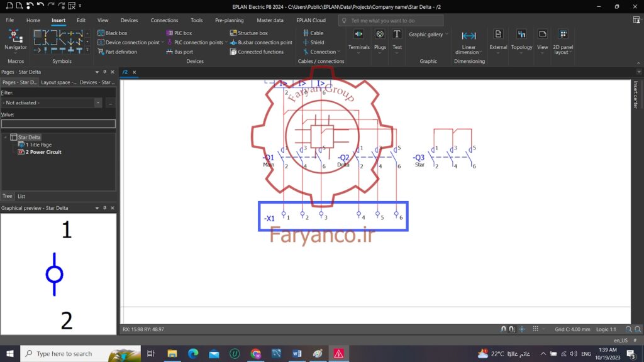
Task: Toggle the snap to grid magnet icon
Action: [504, 329]
